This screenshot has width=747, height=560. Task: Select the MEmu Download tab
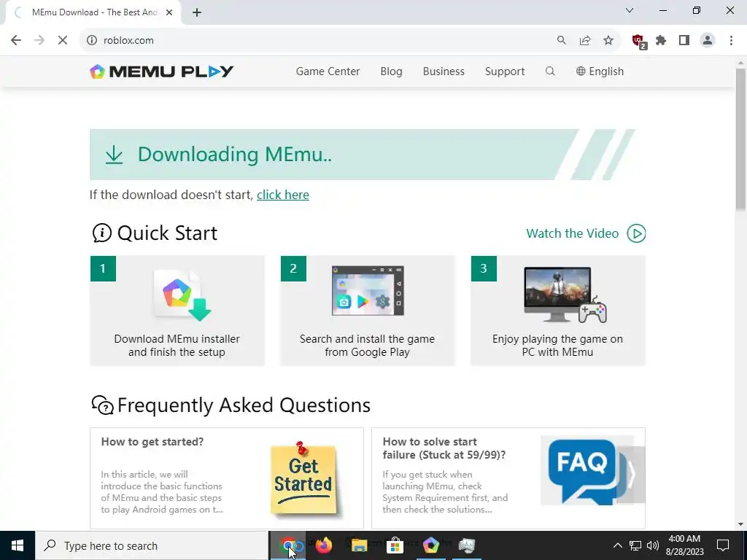coord(93,12)
